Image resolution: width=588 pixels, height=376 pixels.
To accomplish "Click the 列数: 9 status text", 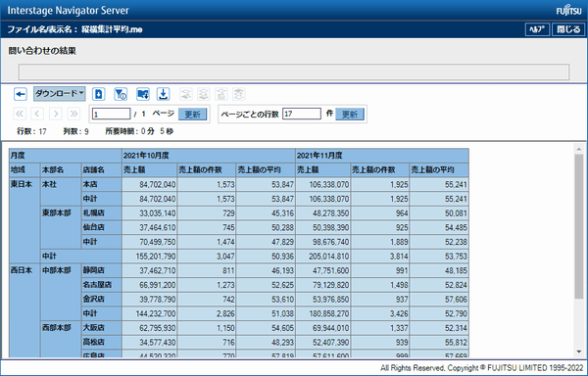I will [x=75, y=132].
